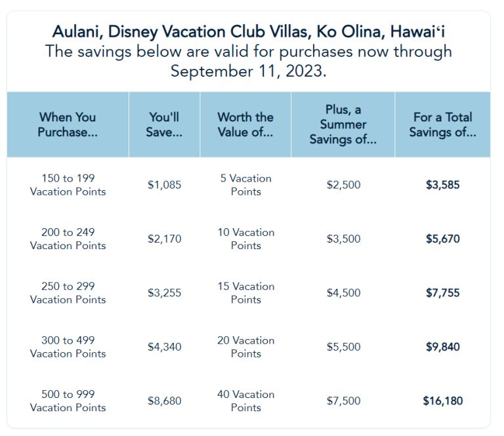Click the bold $16,180 total savings

pyautogui.click(x=442, y=401)
